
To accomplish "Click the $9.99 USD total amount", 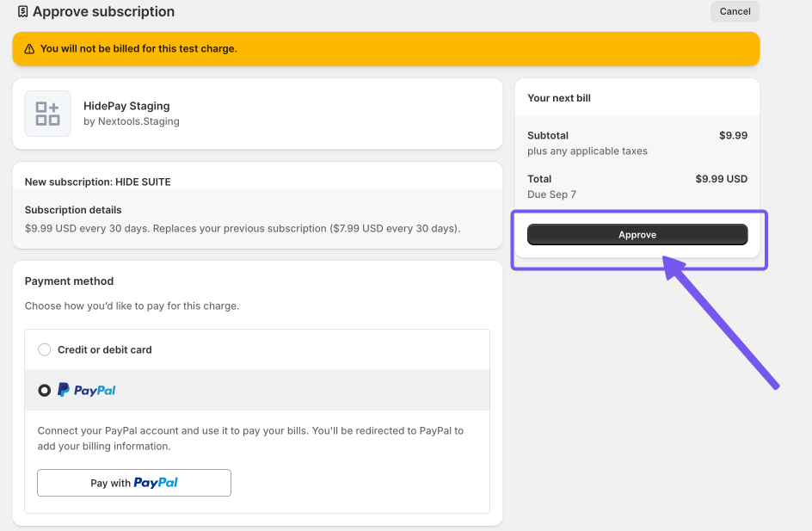I will (721, 179).
